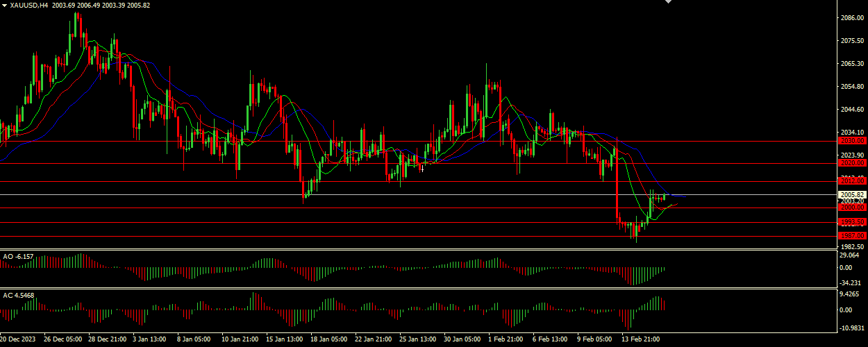Image resolution: width=868 pixels, height=347 pixels.
Task: Click the 1982.50 value on the price scale
Action: 851,246
